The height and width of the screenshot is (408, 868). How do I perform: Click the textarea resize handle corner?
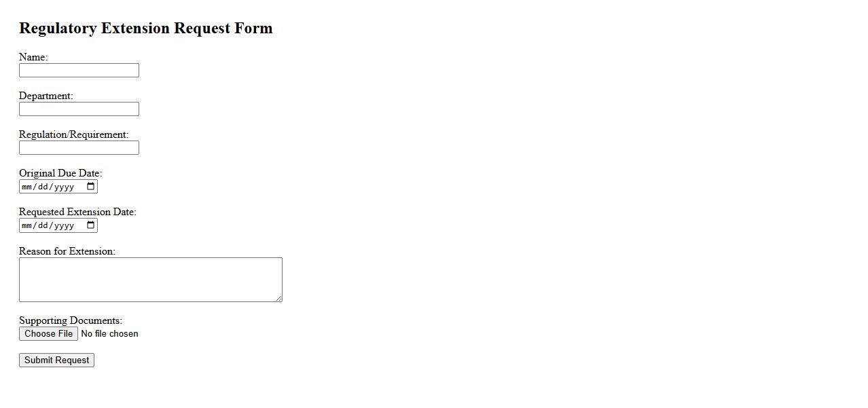click(x=278, y=298)
